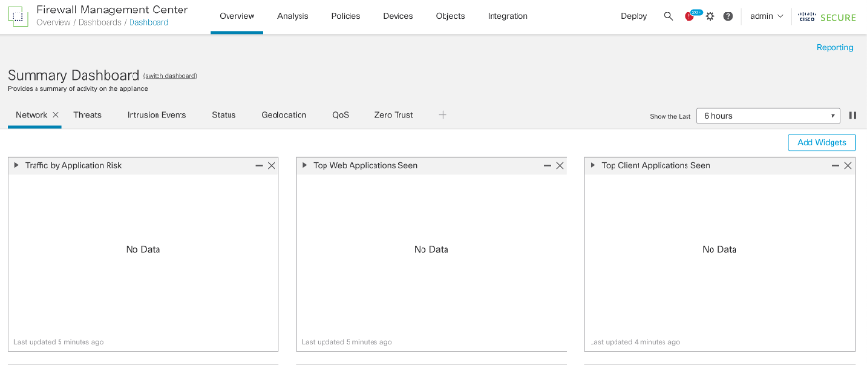Open the Devices menu
This screenshot has width=868, height=365.
(398, 16)
